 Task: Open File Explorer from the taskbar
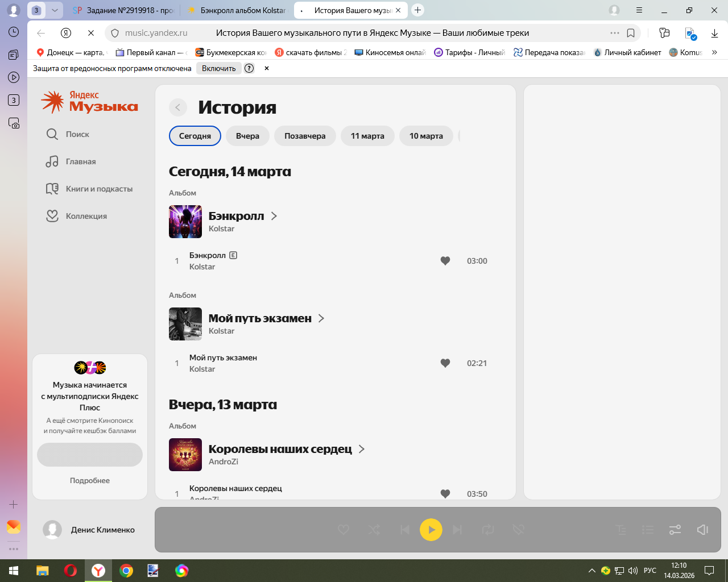pyautogui.click(x=42, y=571)
